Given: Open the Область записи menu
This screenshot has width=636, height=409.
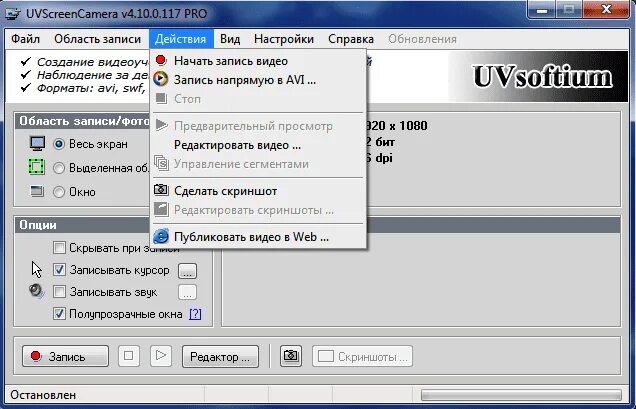Looking at the screenshot, I should point(97,39).
